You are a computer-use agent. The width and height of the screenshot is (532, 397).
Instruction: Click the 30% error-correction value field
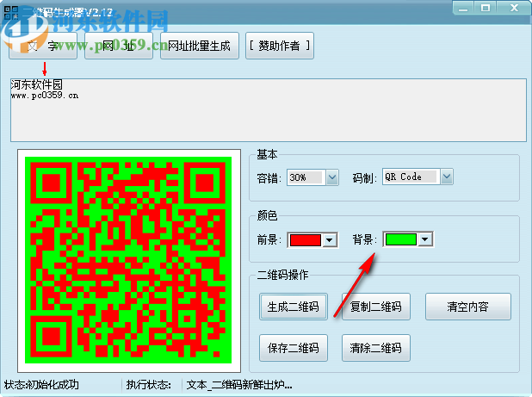[306, 177]
